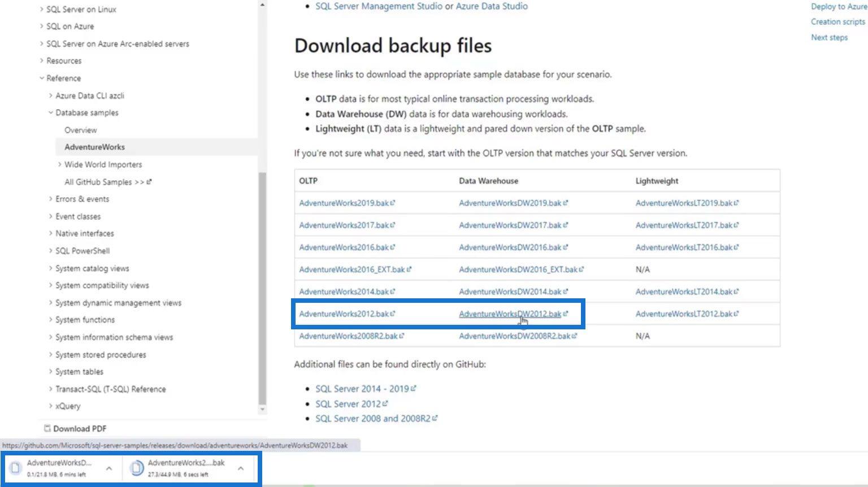868x487 pixels.
Task: Expand System tables node
Action: tap(50, 372)
